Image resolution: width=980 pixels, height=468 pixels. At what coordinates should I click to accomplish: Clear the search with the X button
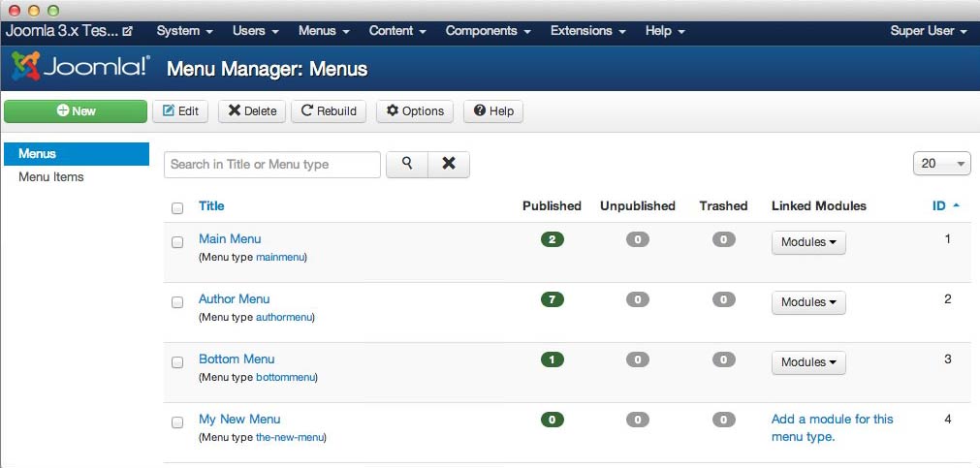pyautogui.click(x=449, y=165)
